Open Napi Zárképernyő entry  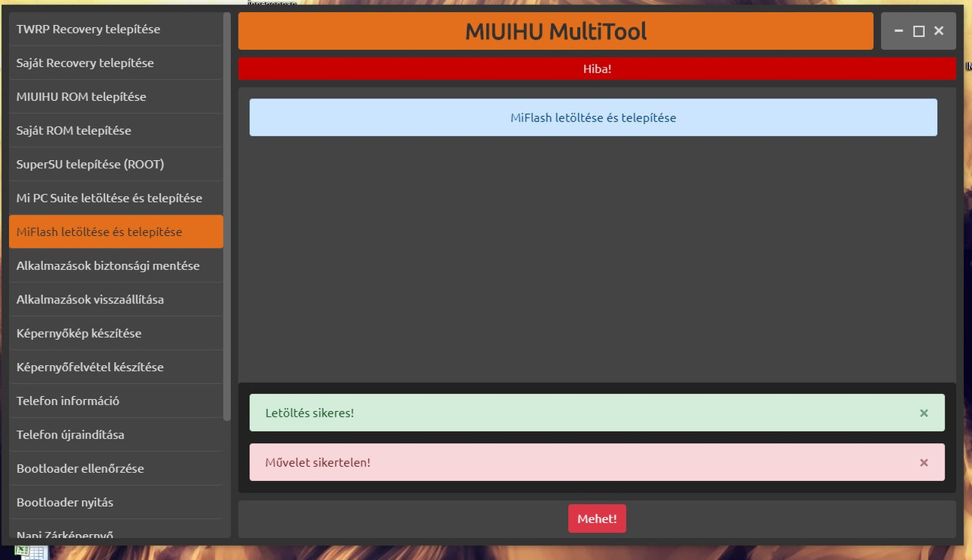[116, 530]
